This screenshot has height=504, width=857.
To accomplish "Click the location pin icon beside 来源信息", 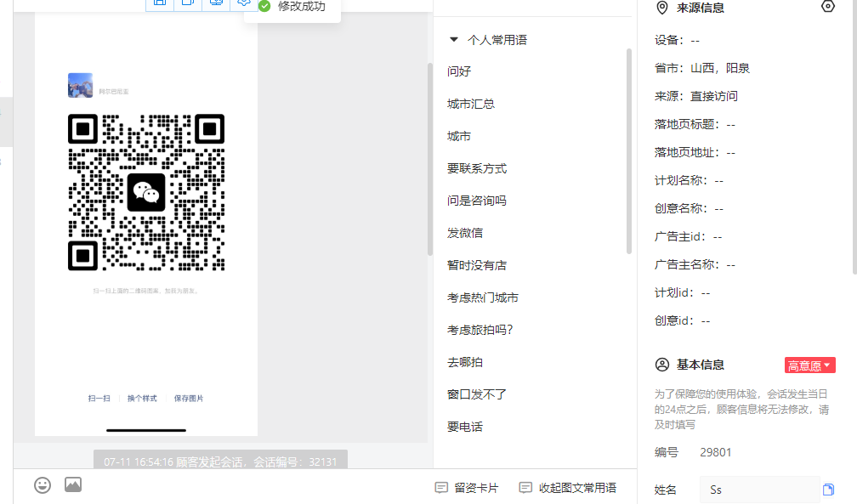I will coord(661,8).
